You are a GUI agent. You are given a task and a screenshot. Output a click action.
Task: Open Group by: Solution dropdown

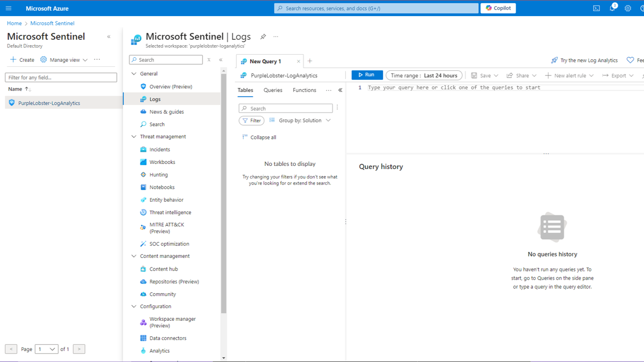[x=300, y=121]
